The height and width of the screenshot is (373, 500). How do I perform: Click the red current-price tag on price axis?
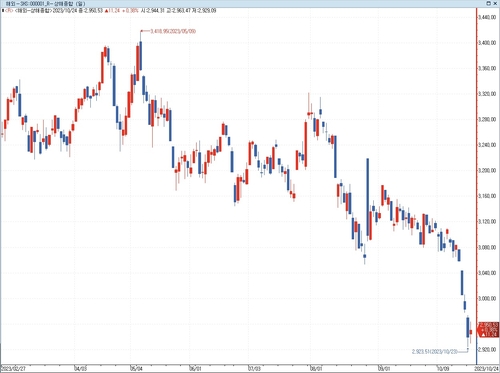tap(489, 329)
